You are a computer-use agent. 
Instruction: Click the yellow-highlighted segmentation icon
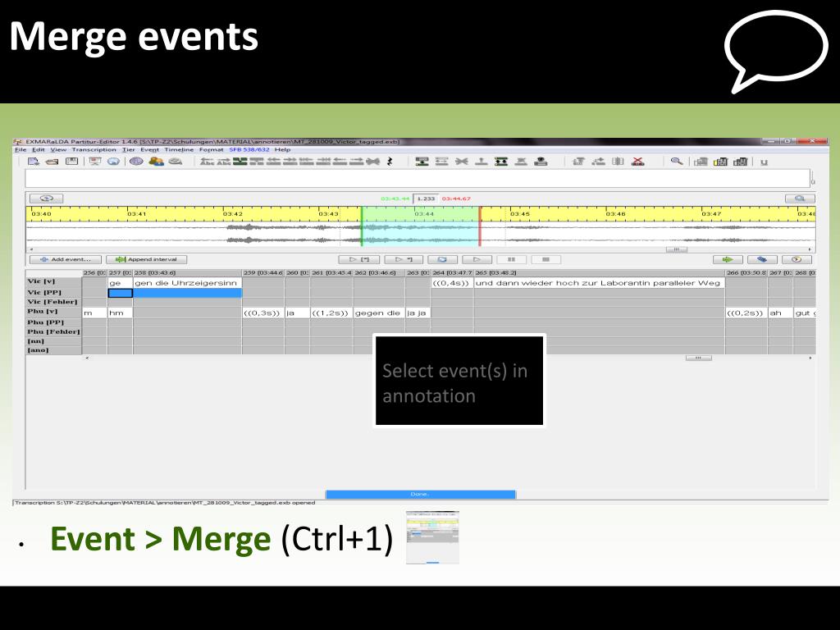(720, 162)
